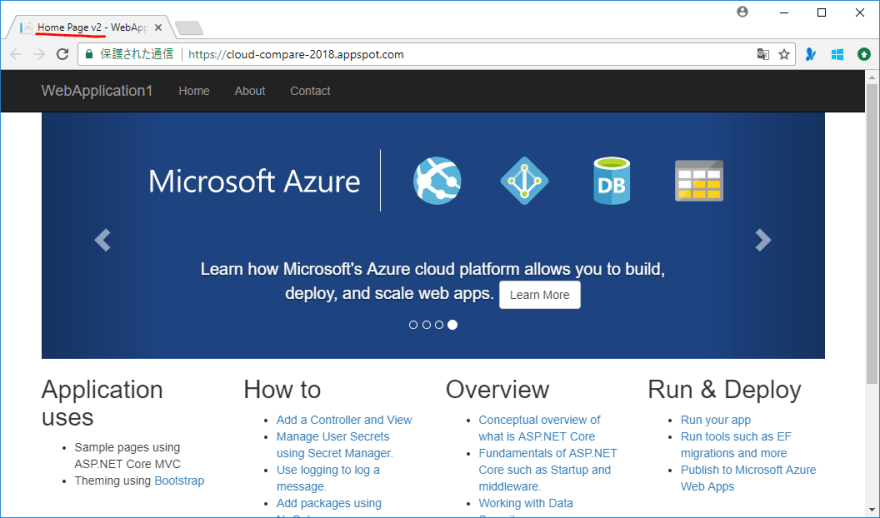Click the Application uses heading
The image size is (880, 518).
(x=102, y=404)
